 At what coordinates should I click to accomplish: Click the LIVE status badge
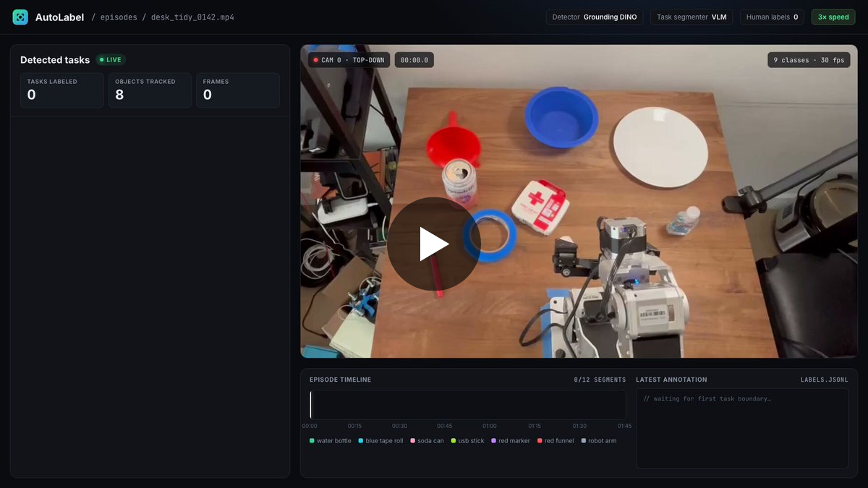click(x=111, y=60)
